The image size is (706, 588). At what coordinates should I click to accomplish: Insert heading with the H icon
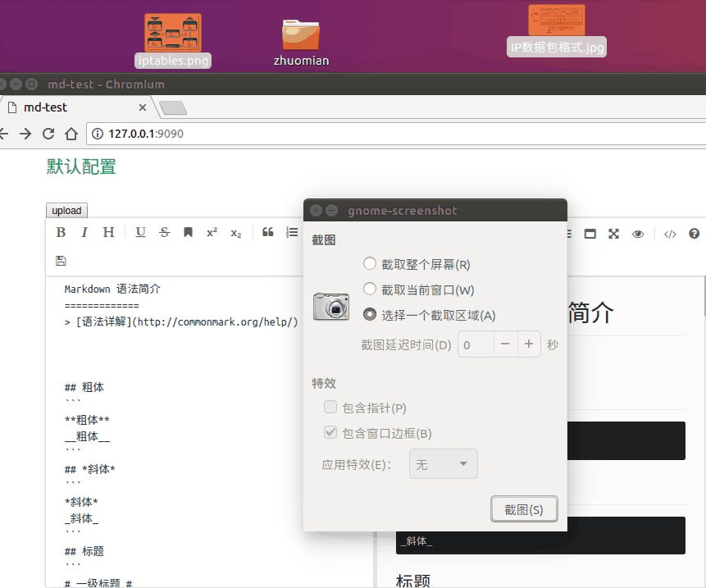(108, 232)
